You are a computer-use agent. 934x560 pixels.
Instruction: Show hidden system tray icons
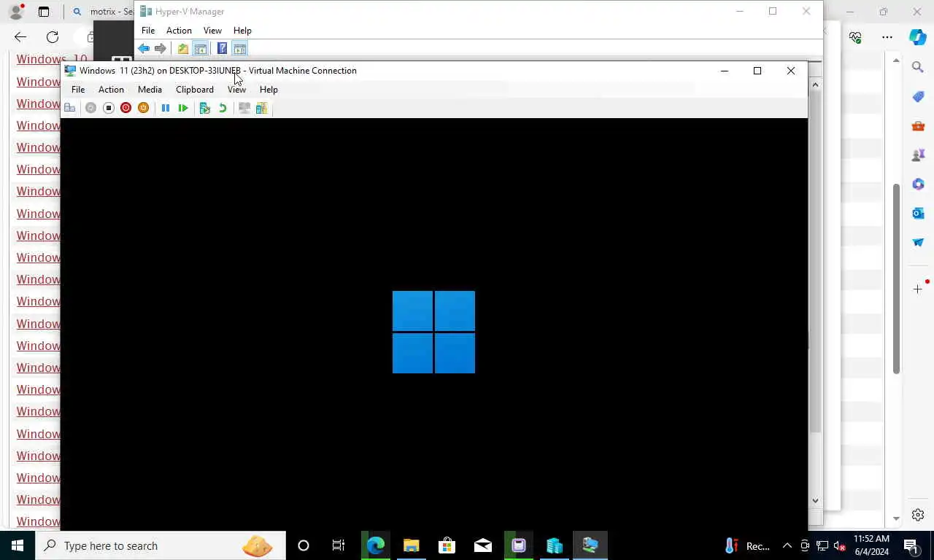(x=787, y=546)
